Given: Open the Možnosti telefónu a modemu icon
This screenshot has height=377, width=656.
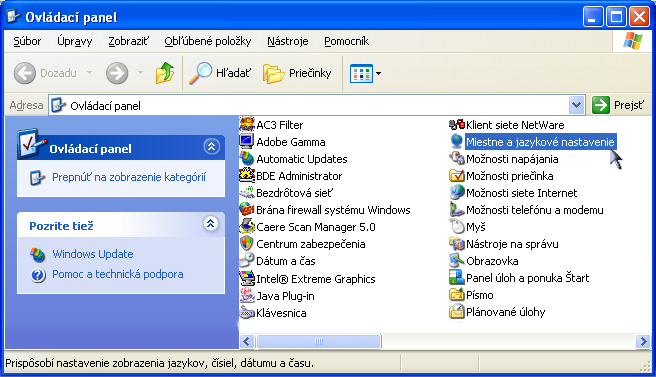Looking at the screenshot, I should (457, 209).
